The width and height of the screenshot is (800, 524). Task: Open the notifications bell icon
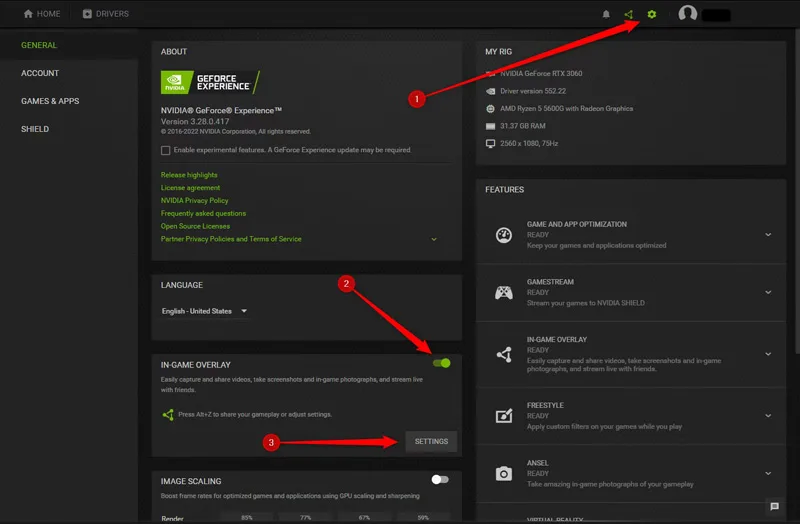(x=606, y=14)
